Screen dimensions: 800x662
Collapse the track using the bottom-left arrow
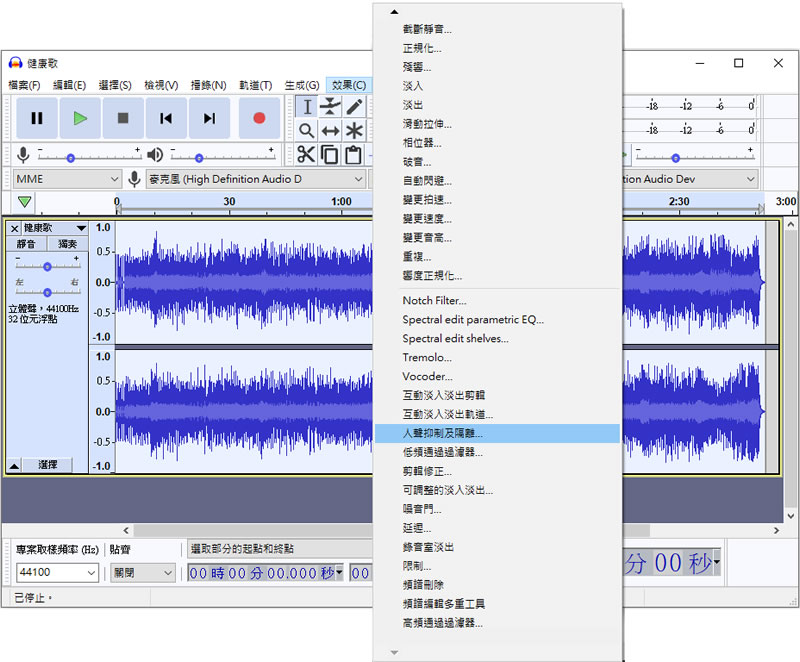point(14,466)
